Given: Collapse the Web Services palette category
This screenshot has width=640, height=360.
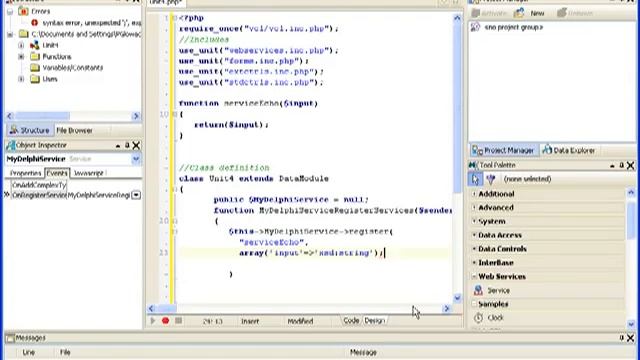Looking at the screenshot, I should 474,277.
